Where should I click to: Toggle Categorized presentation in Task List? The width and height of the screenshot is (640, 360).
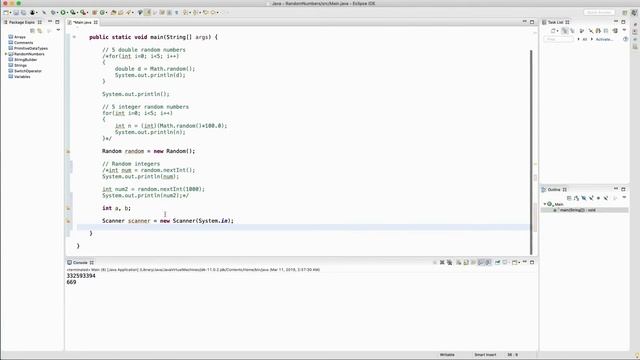(x=565, y=31)
